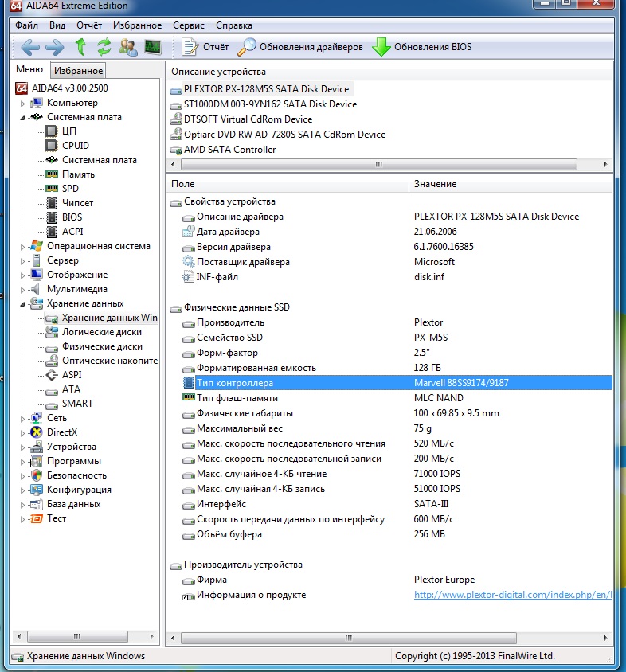The image size is (626, 672).
Task: Click the green Up arrow toolbar icon
Action: [x=80, y=47]
